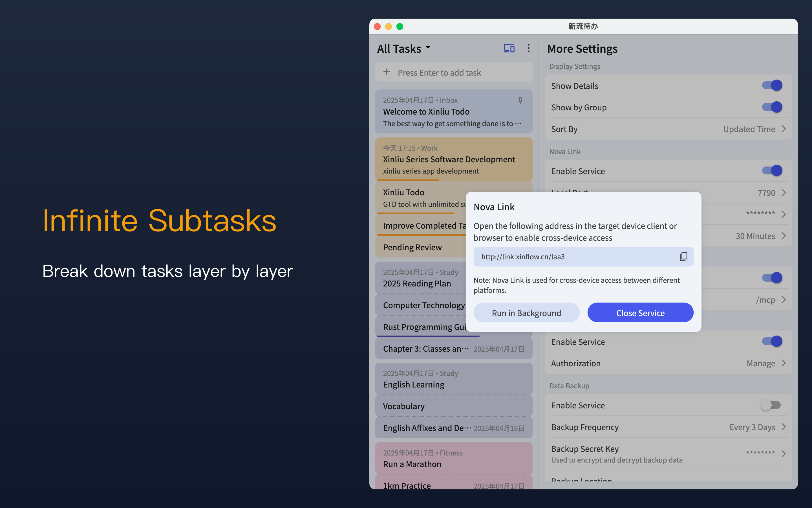This screenshot has width=812, height=508.
Task: Open Run a Marathon task
Action: 454,459
